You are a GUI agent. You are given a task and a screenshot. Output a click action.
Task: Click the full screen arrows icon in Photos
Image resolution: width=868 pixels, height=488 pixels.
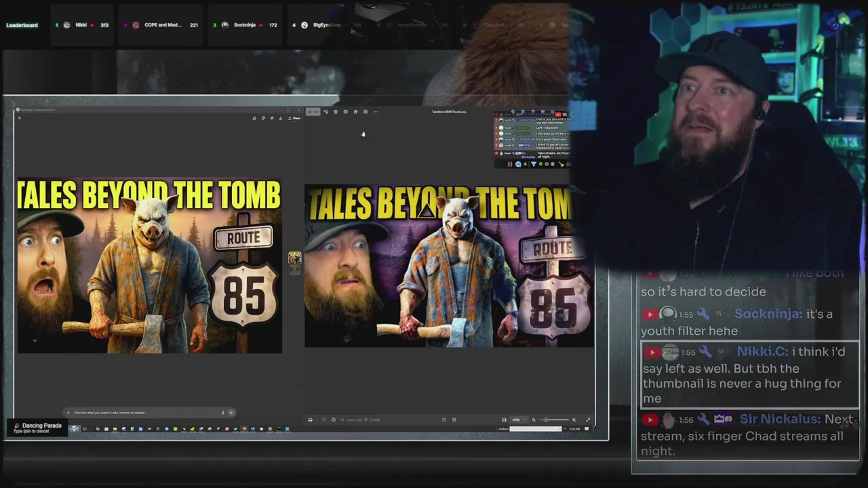pos(588,420)
